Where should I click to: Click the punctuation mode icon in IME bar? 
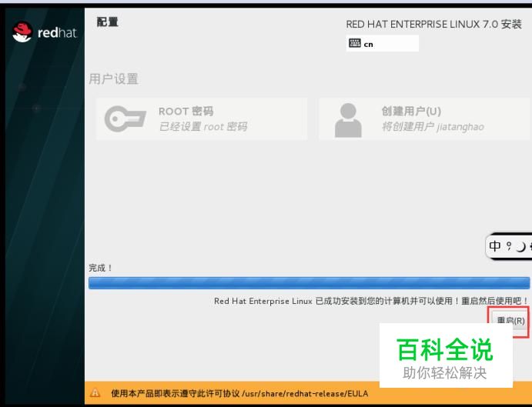pos(509,246)
